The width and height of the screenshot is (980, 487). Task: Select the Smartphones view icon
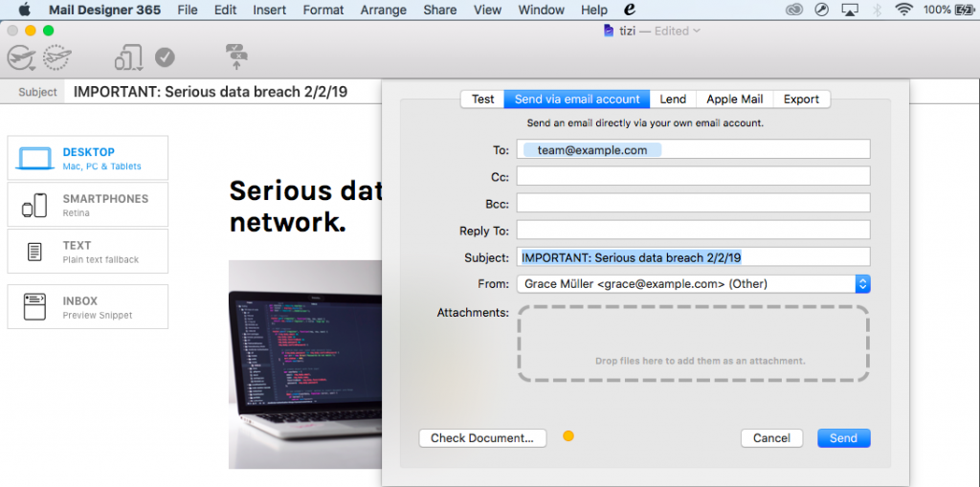pos(35,205)
